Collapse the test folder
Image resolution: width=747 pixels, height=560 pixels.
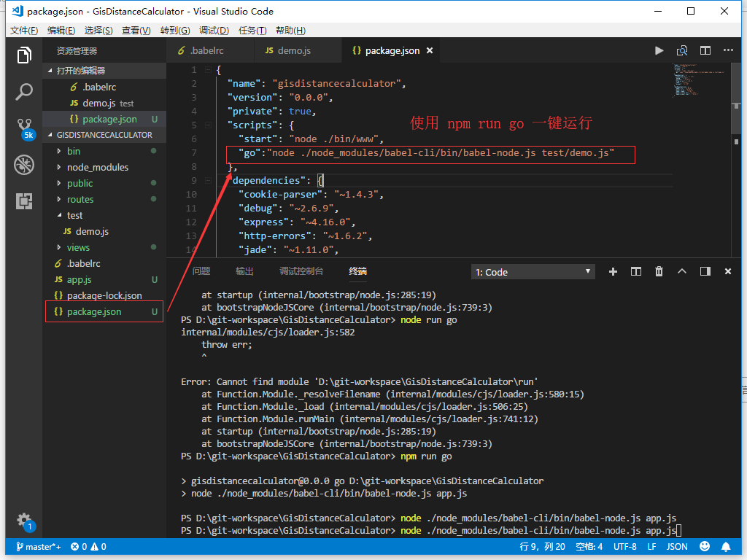click(x=74, y=215)
